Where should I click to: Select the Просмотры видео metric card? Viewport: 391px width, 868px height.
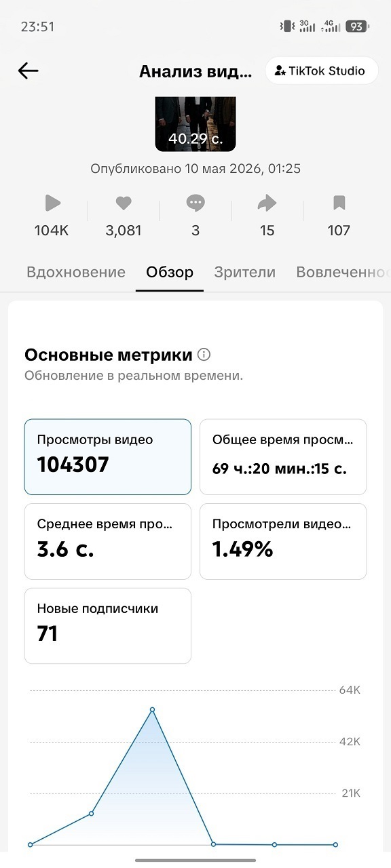108,457
